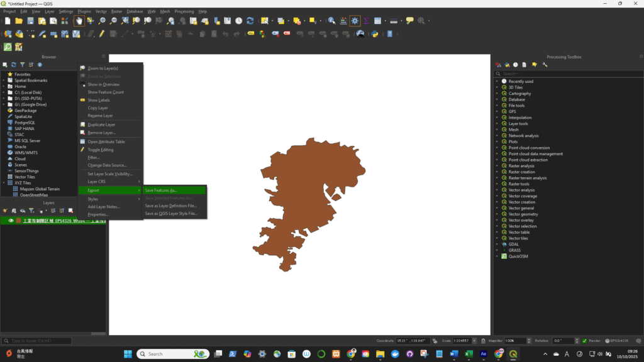This screenshot has width=644, height=362.
Task: Toggle visibility eye of the polygon layer
Action: coord(11,221)
